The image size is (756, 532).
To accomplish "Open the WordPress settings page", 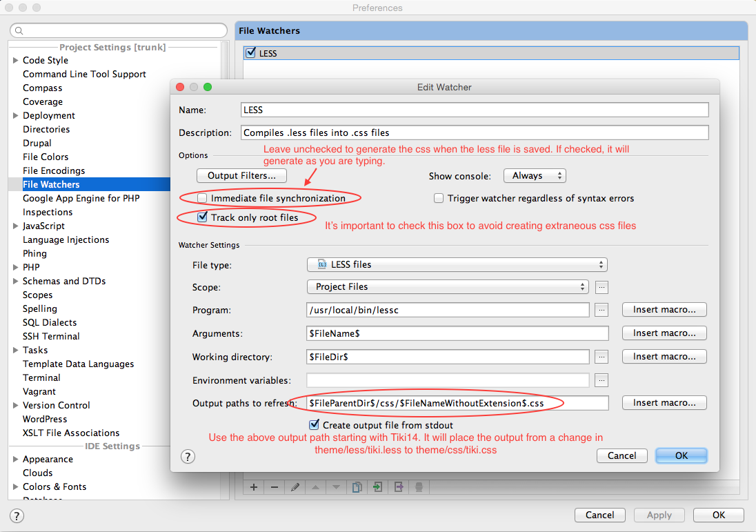I will 45,419.
